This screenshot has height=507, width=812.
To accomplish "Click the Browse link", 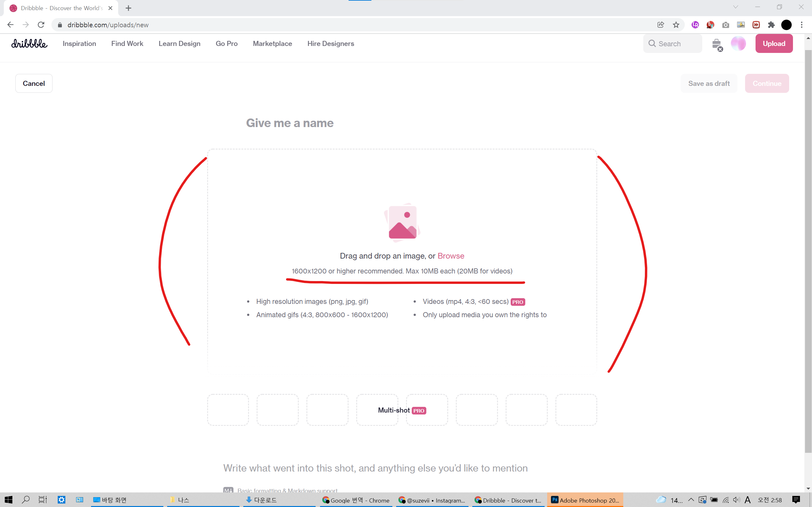I will tap(451, 256).
